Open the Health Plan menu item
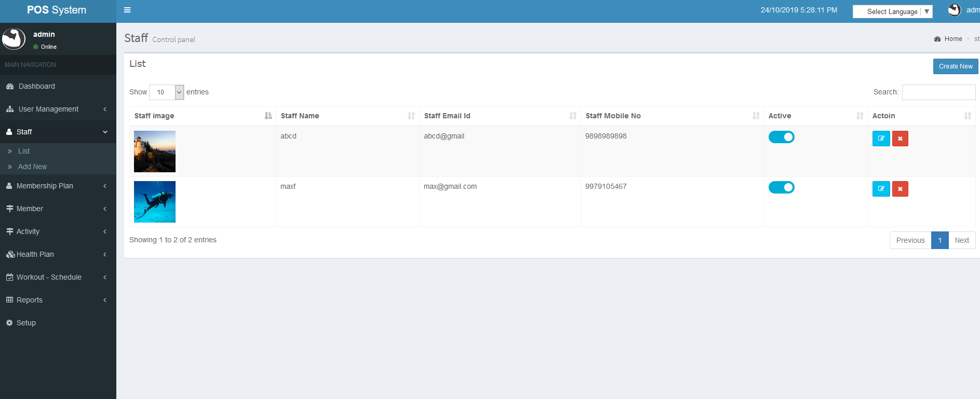Screen dimensions: 980x399 (58, 254)
